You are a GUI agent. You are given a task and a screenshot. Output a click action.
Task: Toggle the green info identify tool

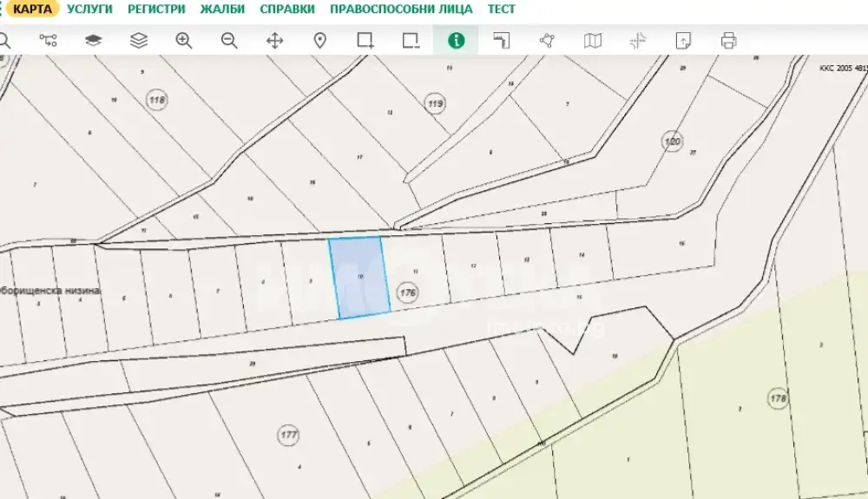pos(456,40)
